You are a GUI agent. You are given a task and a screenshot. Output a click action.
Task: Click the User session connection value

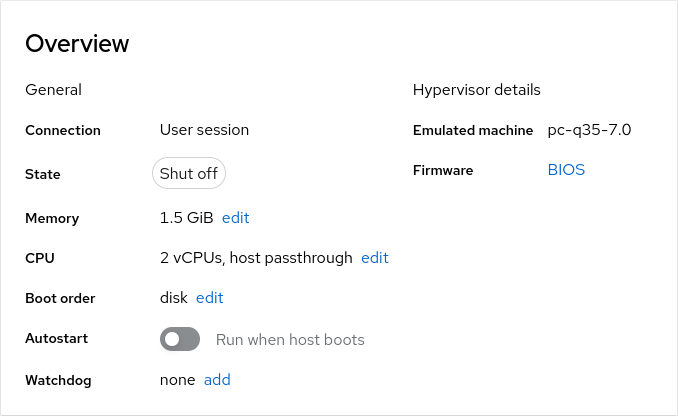pos(204,130)
